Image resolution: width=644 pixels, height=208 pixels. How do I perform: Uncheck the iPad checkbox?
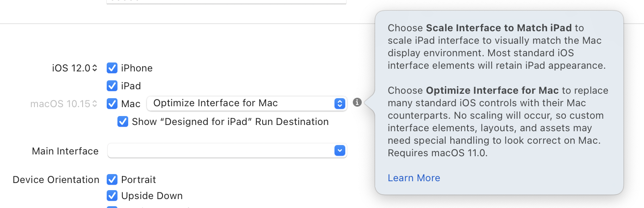tap(112, 86)
